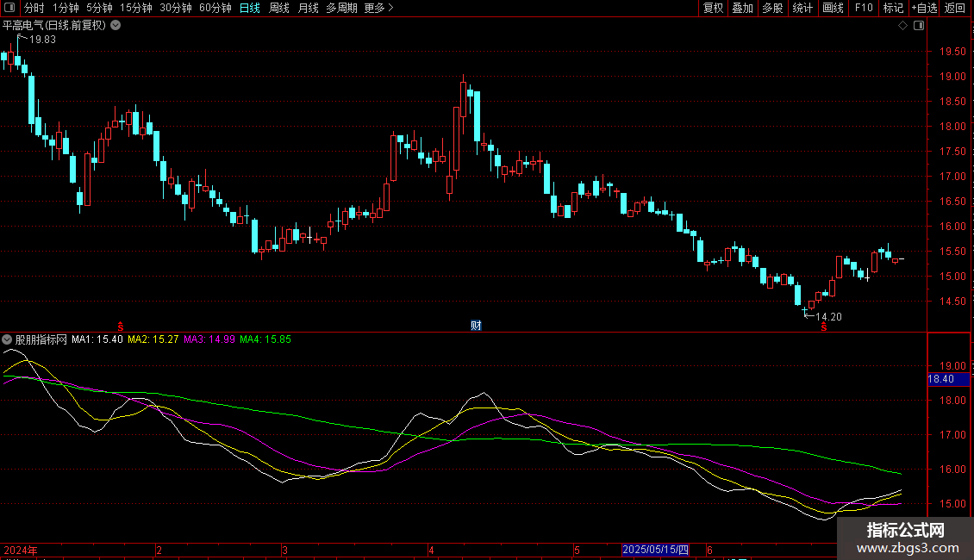Open 统计 statistics
Image resolution: width=974 pixels, height=560 pixels.
coord(802,8)
